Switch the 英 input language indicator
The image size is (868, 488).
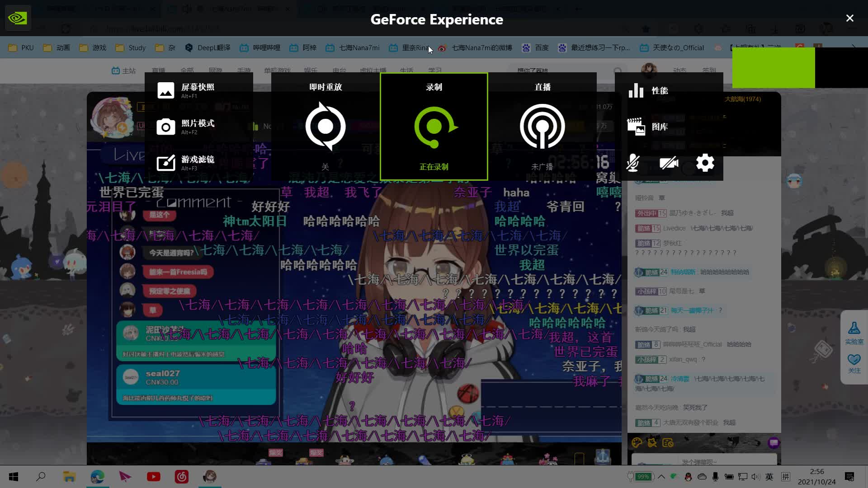pos(769,477)
